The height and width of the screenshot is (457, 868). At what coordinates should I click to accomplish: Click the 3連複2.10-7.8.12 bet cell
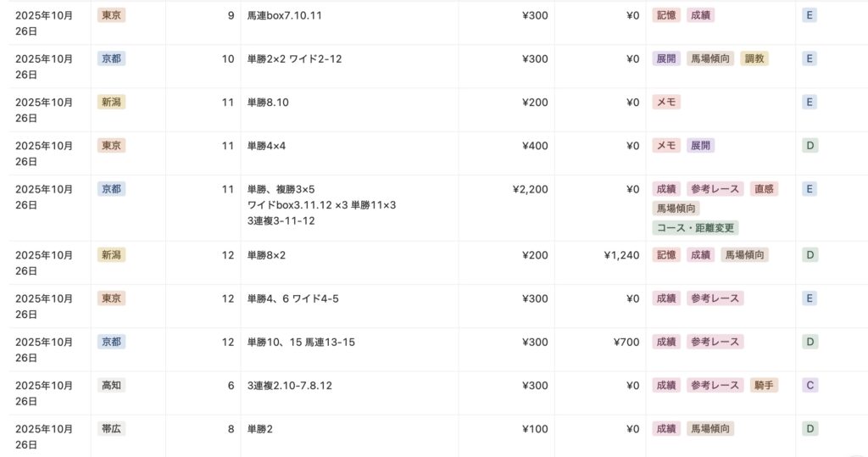coord(289,385)
